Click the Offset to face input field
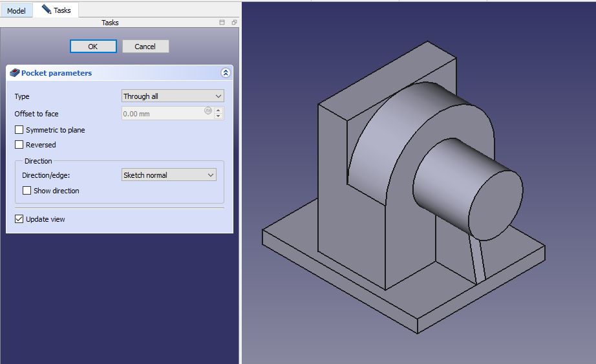Image resolution: width=596 pixels, height=364 pixels. pos(163,114)
